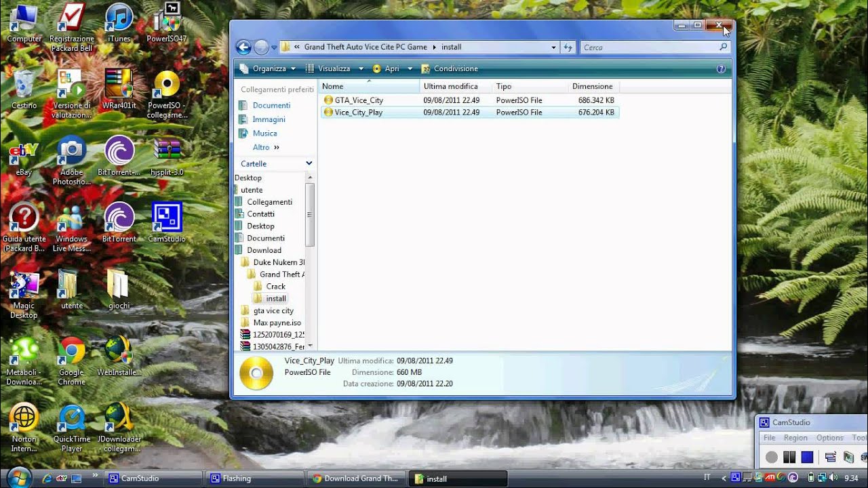
Task: Click the Pause button in CamStudio
Action: pos(789,457)
